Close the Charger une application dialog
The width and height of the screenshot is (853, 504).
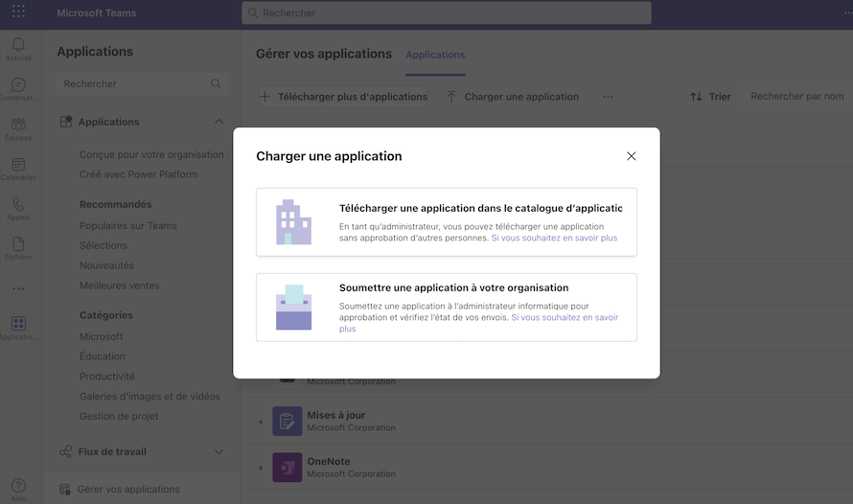(631, 156)
